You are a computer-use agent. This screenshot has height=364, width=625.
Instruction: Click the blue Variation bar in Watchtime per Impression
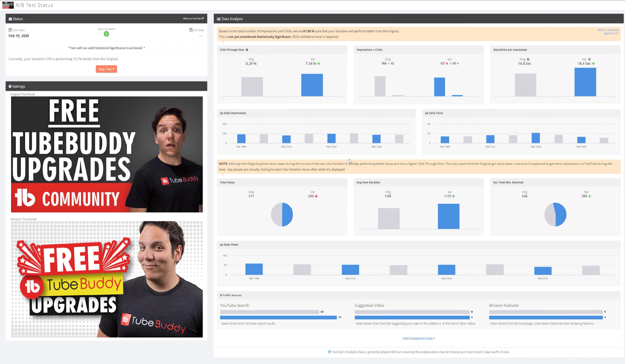585,82
